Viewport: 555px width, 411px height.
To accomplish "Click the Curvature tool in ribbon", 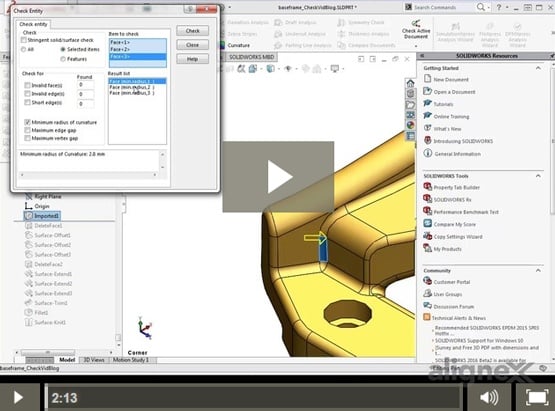I will click(234, 45).
